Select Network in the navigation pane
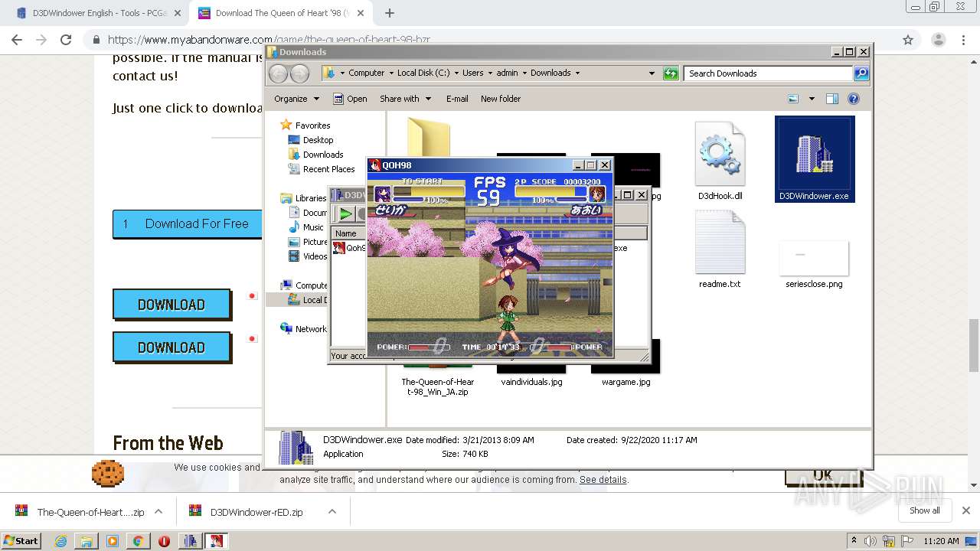980x551 pixels. 311,329
